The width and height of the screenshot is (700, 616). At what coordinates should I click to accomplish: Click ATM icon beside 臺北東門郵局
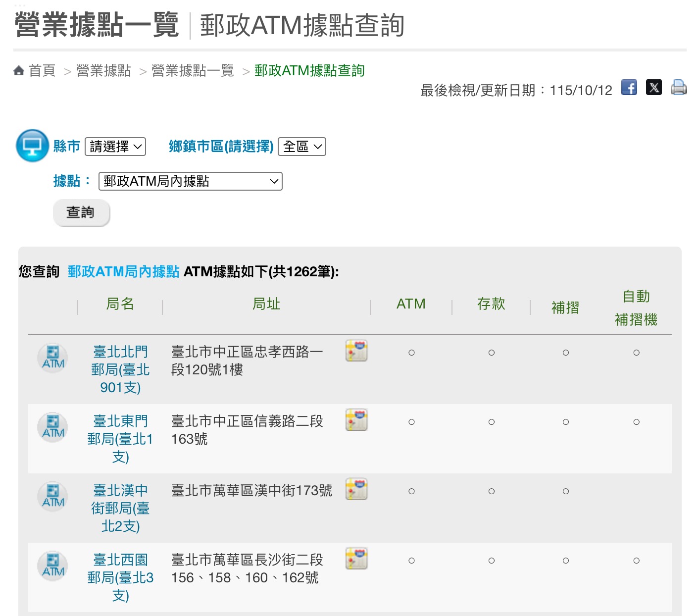(52, 427)
